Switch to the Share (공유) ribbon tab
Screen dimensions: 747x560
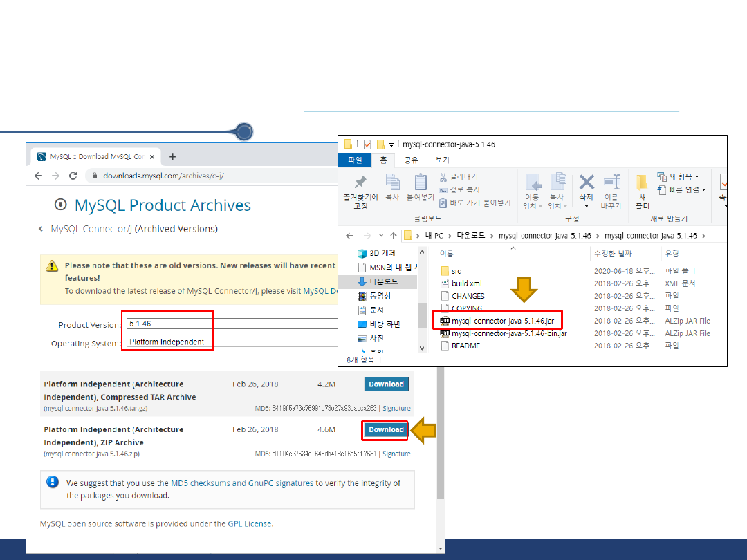[411, 160]
